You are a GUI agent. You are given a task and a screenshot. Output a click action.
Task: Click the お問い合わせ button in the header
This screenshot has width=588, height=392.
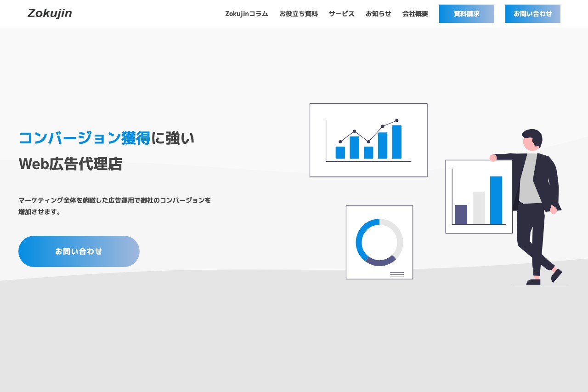(532, 14)
